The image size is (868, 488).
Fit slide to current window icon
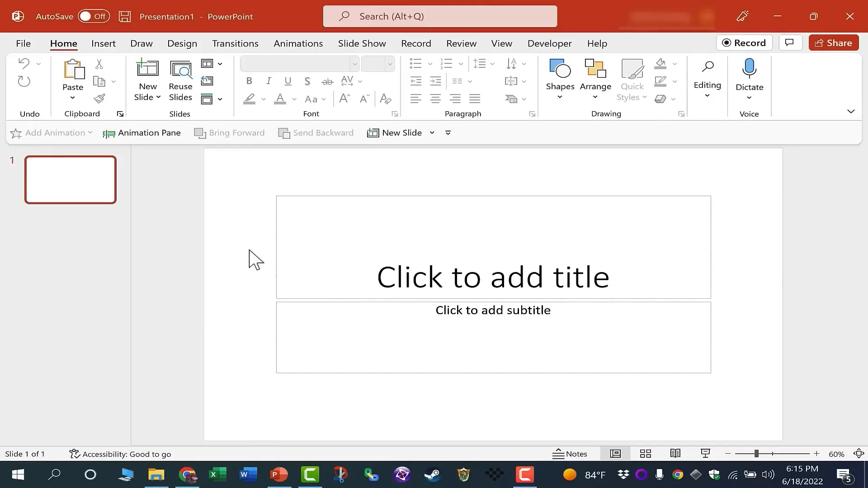coord(859,454)
